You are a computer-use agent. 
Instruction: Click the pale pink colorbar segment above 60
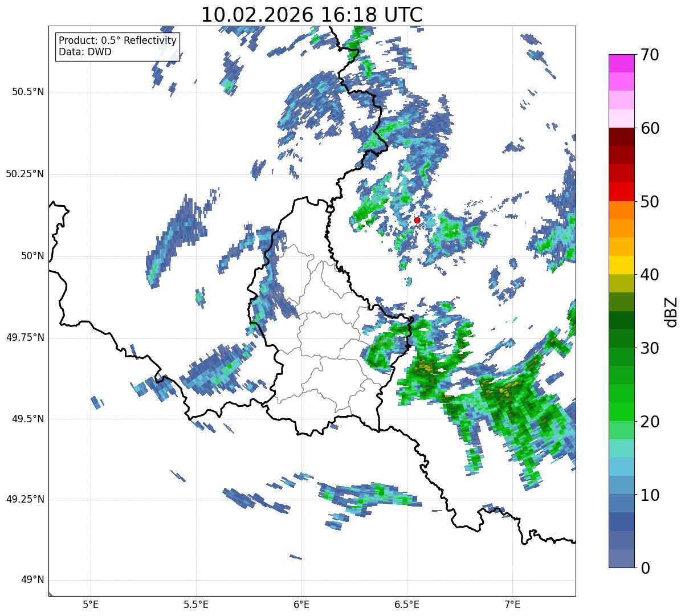coord(622,119)
